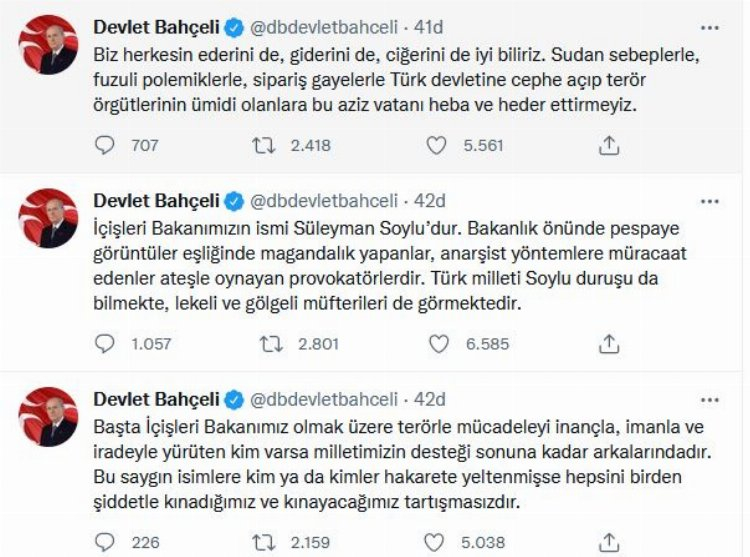Retweet the first tweet with 2.418 retweets
The height and width of the screenshot is (557, 750).
(264, 145)
